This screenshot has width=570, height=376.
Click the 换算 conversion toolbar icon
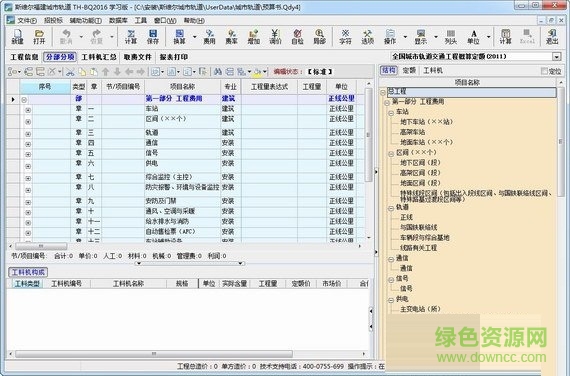click(x=179, y=37)
